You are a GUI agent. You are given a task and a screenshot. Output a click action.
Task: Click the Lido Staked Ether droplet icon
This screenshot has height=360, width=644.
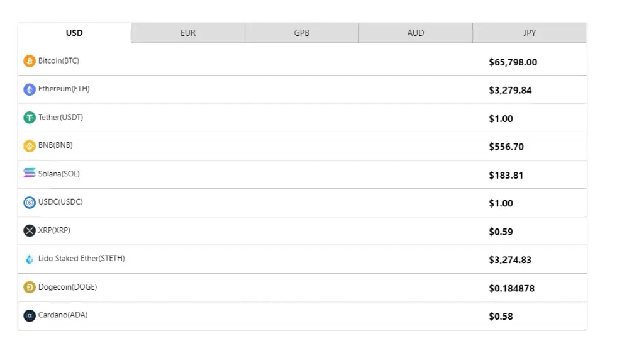coord(29,259)
